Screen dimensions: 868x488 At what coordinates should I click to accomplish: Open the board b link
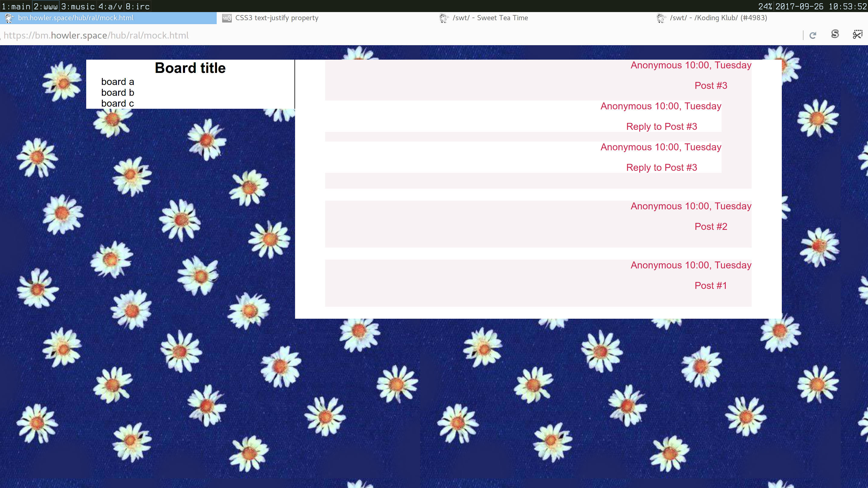coord(118,92)
